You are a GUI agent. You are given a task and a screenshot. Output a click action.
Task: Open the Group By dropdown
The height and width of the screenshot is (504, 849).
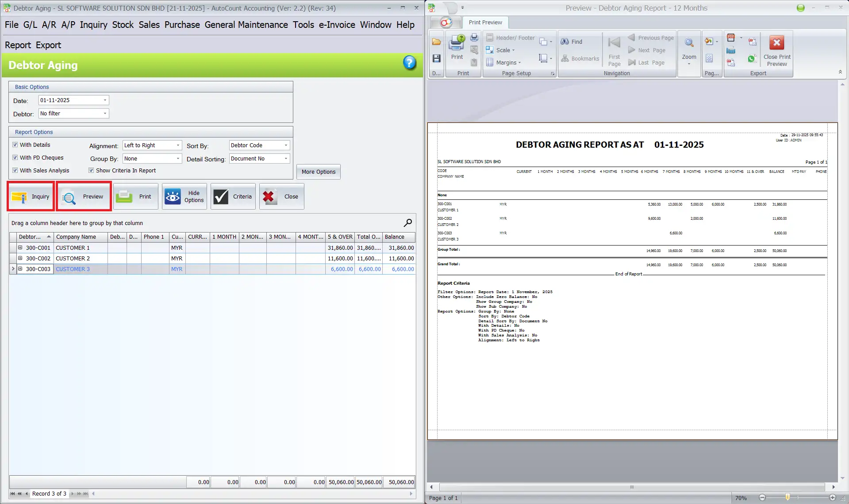[x=179, y=158]
